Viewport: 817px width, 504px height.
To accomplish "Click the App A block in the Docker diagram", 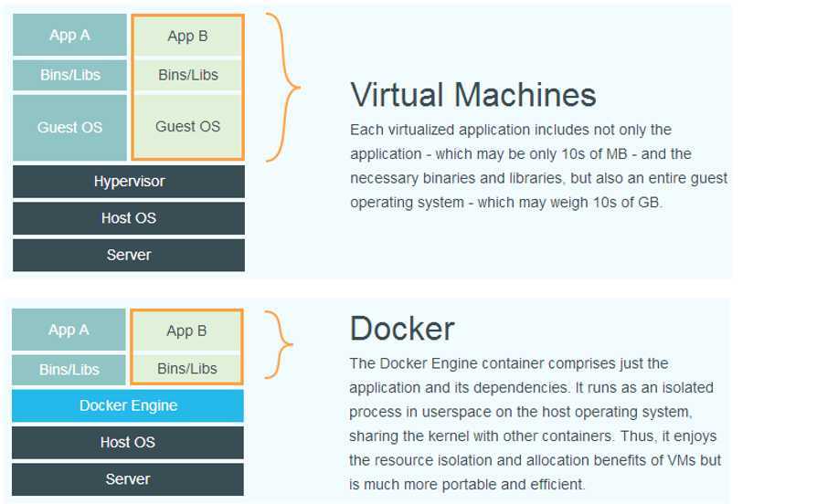I will (x=69, y=330).
